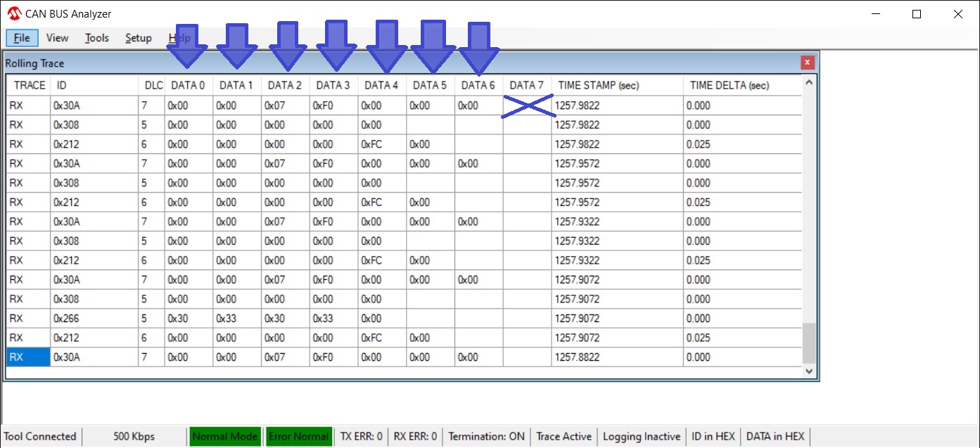
Task: Open the View menu
Action: point(57,38)
